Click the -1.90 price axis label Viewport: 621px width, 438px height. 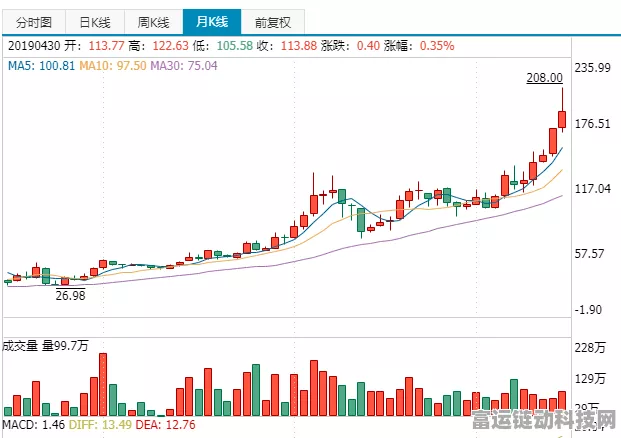pyautogui.click(x=588, y=310)
